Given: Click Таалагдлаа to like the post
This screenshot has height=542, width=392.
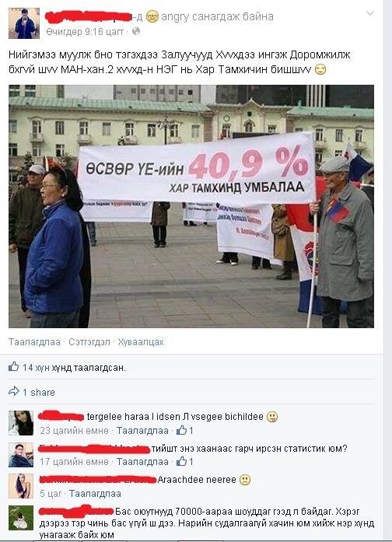Looking at the screenshot, I should 34,342.
